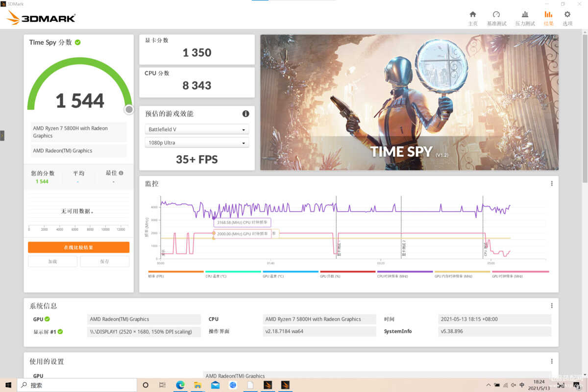This screenshot has width=588, height=392.
Task: Toggle the GPU 温度 legend series
Action: pos(290,274)
